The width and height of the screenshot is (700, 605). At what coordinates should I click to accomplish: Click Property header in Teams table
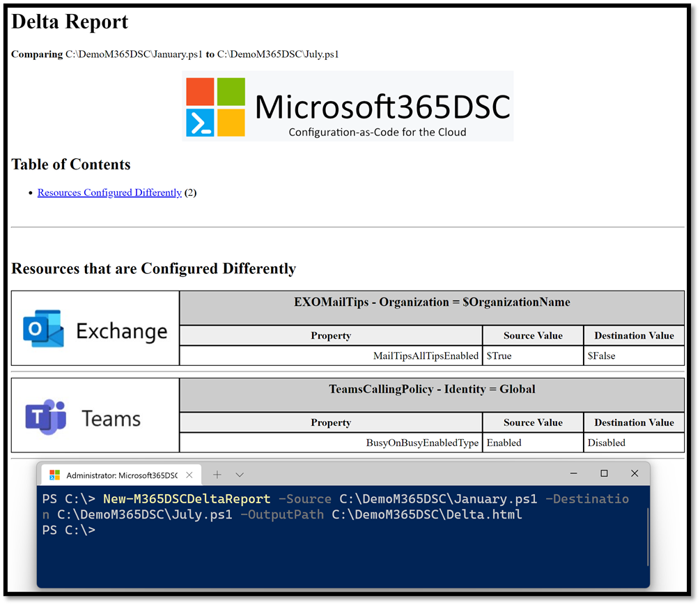point(331,422)
